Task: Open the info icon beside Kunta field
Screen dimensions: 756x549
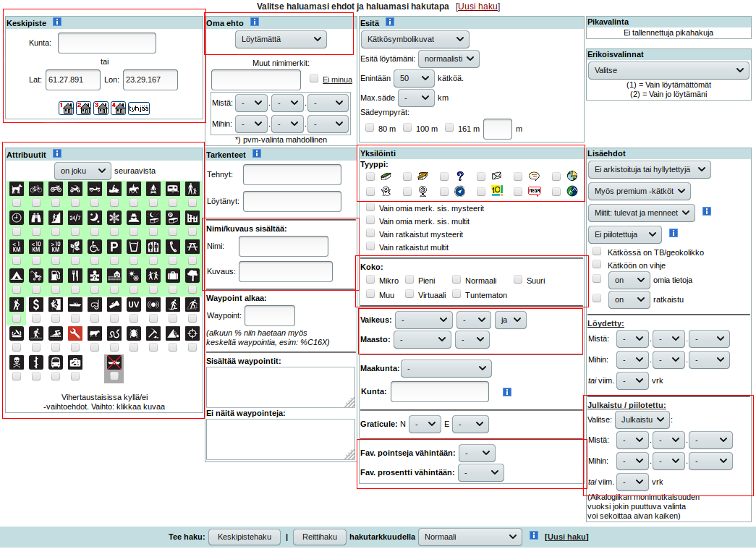Action: pos(506,392)
